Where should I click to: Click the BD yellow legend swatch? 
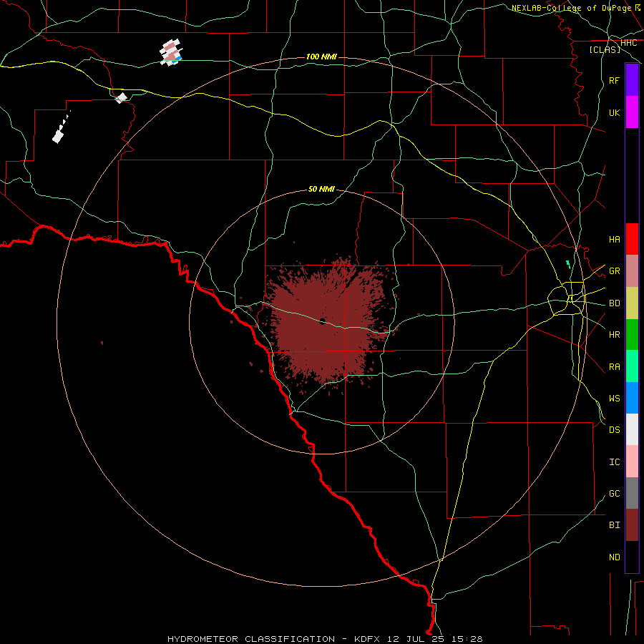click(x=632, y=303)
